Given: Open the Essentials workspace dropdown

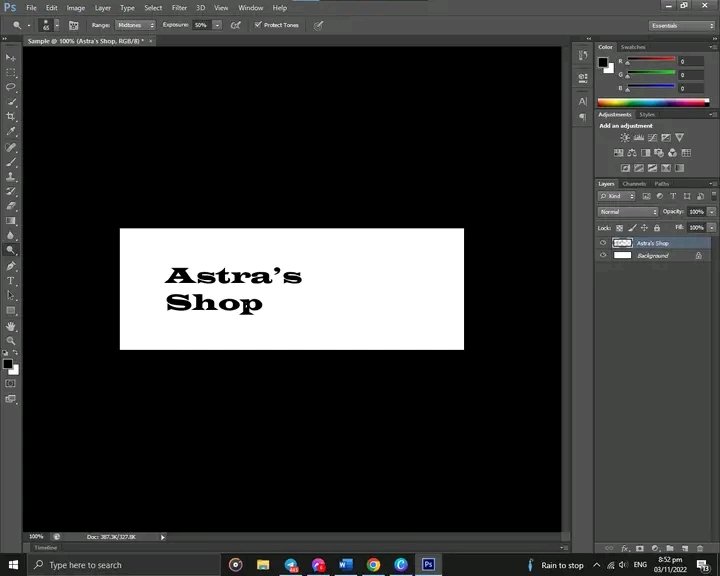Looking at the screenshot, I should pyautogui.click(x=681, y=26).
